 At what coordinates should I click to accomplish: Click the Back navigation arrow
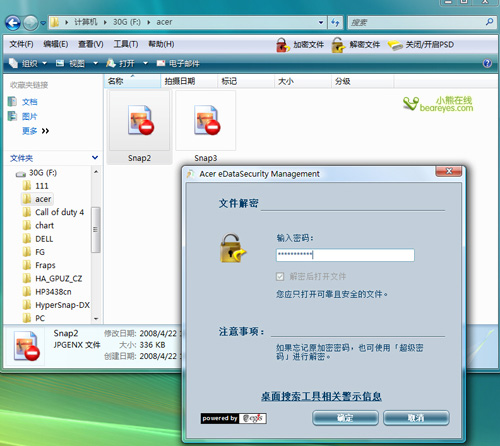(13, 23)
